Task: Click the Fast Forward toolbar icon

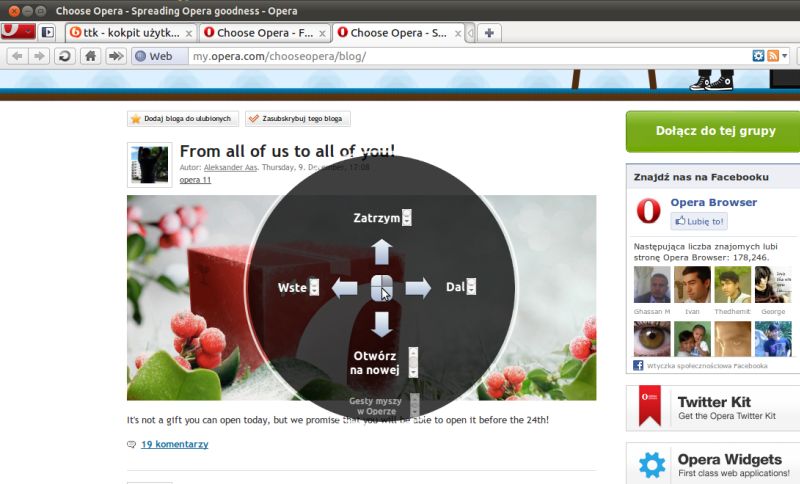Action: (116, 56)
